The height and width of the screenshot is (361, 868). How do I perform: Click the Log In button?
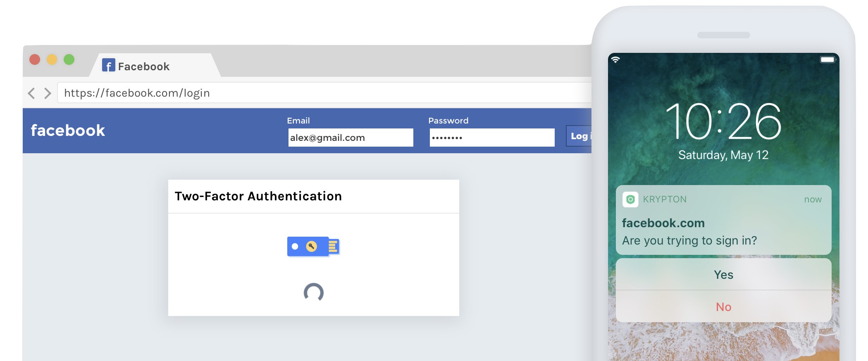pyautogui.click(x=579, y=136)
